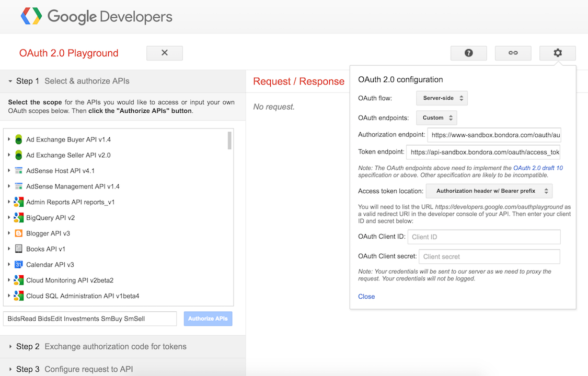Click the AdSense Management API icon

click(18, 186)
